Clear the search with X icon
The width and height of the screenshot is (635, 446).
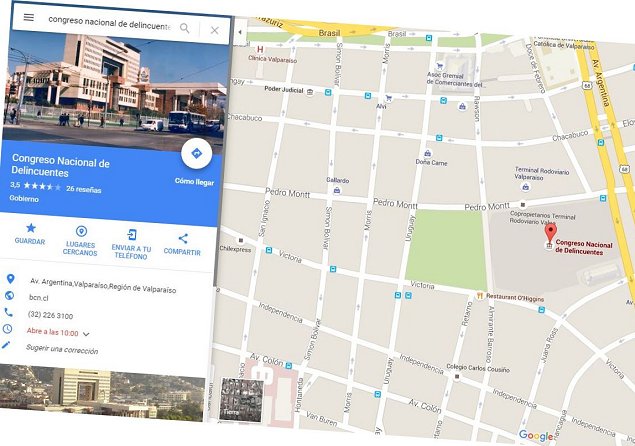pyautogui.click(x=215, y=30)
